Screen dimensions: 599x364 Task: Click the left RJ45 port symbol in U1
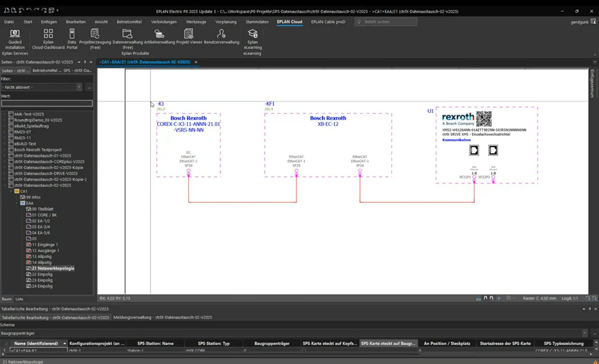point(474,150)
